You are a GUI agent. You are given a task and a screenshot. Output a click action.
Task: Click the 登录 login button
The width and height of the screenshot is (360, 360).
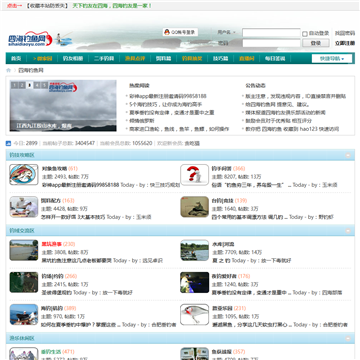pyautogui.click(x=316, y=43)
